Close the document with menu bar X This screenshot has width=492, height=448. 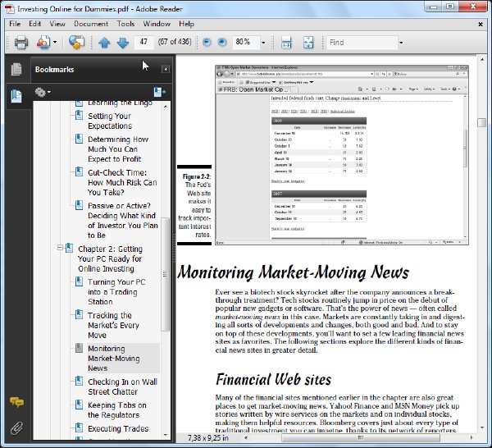point(481,24)
